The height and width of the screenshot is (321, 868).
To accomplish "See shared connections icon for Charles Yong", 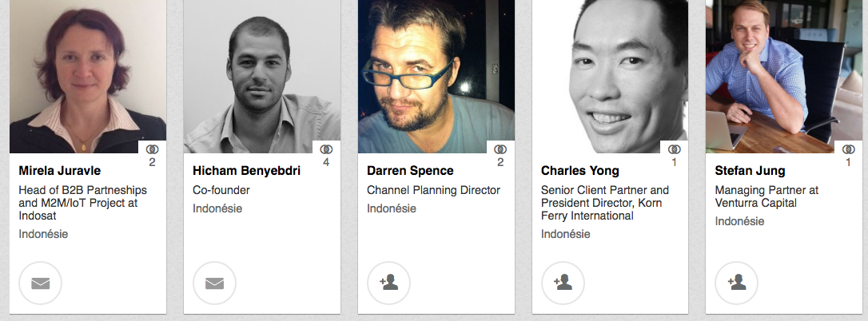I will (674, 150).
